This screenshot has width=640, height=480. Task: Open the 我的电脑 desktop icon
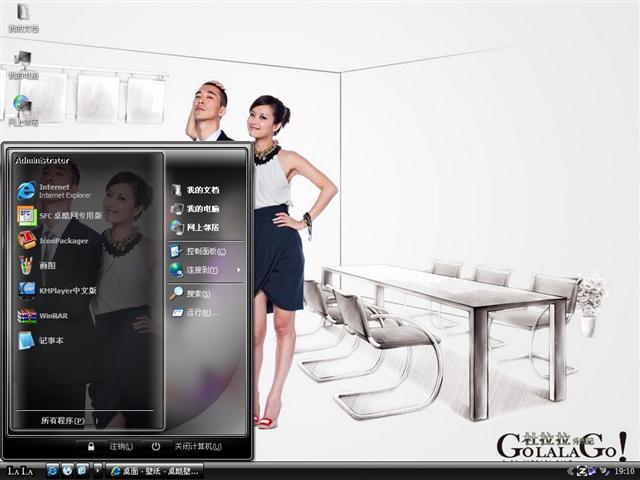23,64
